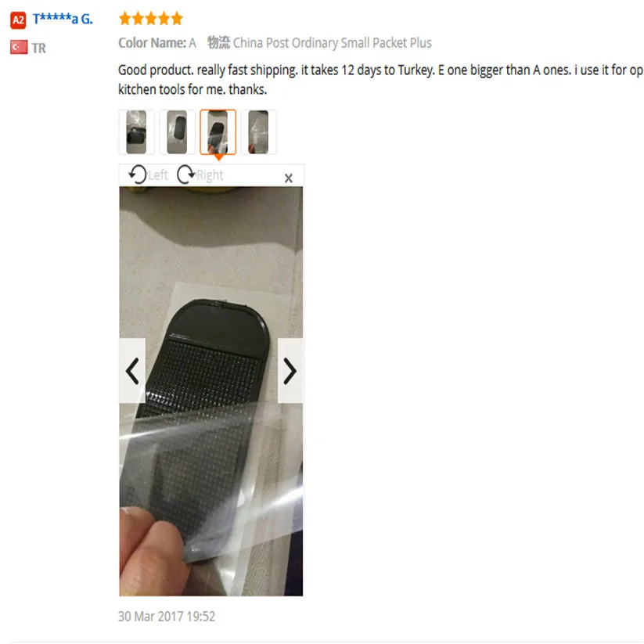The width and height of the screenshot is (644, 644).
Task: Click the Left rotate label
Action: click(158, 175)
